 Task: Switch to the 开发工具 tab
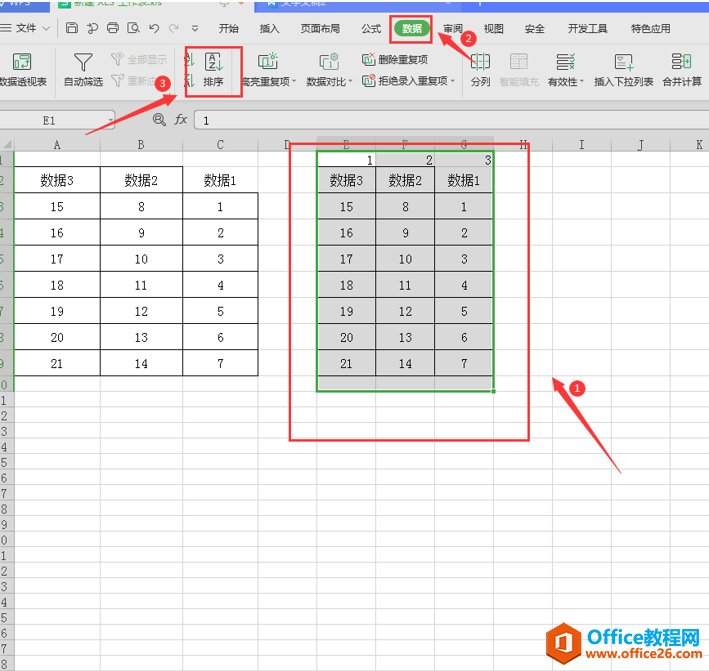coord(587,28)
